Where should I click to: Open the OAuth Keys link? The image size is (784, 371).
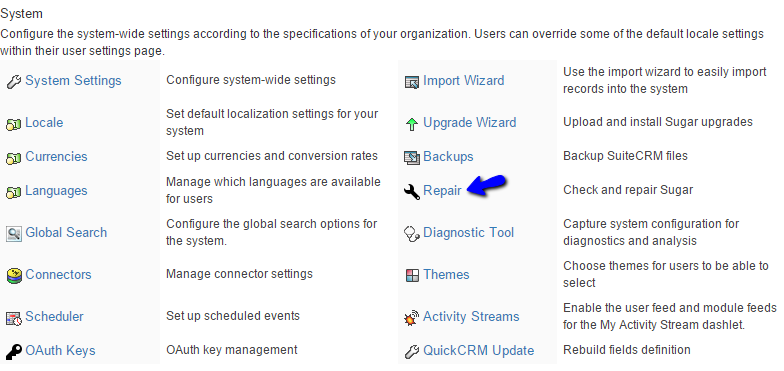point(60,350)
